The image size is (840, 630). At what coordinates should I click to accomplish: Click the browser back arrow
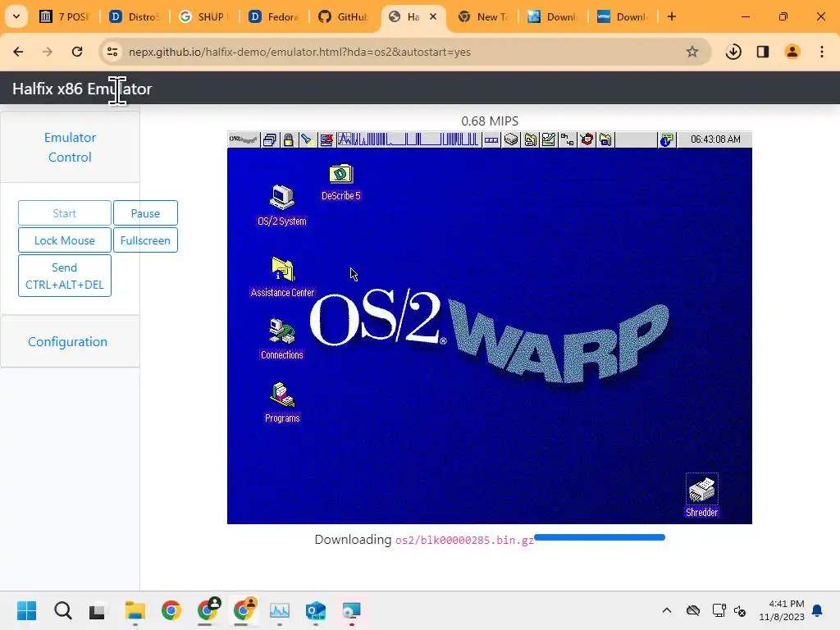click(x=18, y=52)
